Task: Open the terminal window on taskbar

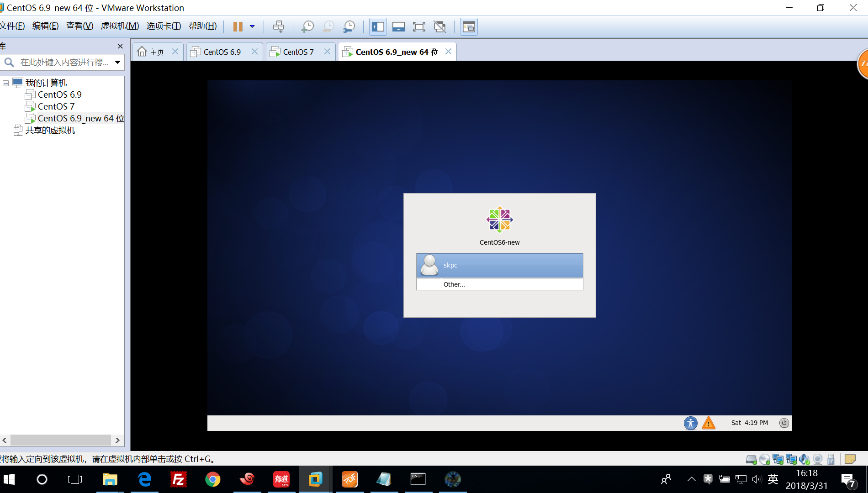Action: (x=418, y=479)
